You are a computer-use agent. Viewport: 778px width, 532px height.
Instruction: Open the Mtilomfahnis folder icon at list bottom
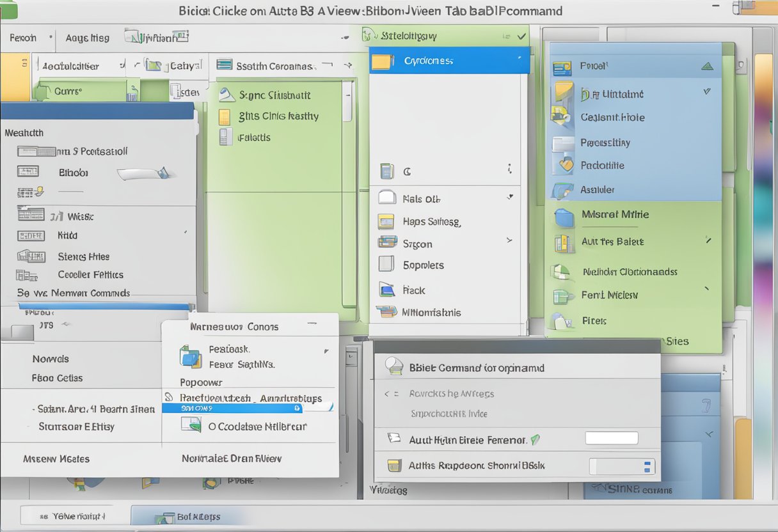(x=387, y=312)
